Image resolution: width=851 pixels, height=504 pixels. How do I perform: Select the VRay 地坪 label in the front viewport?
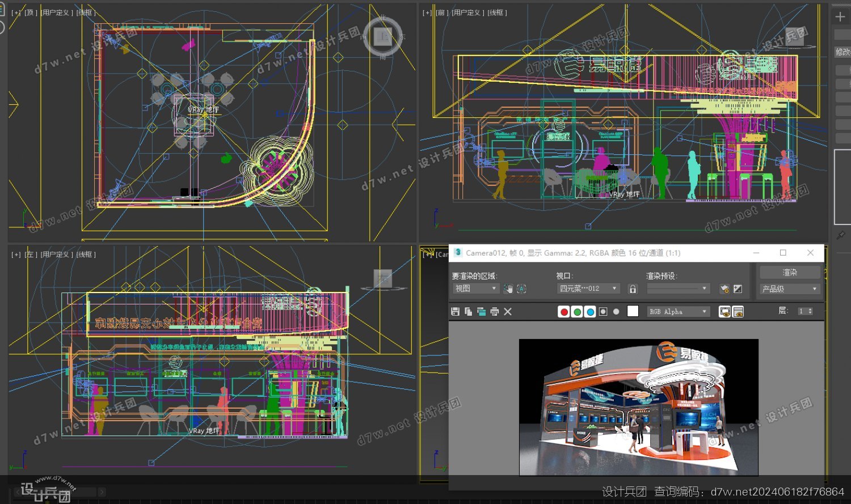(624, 194)
